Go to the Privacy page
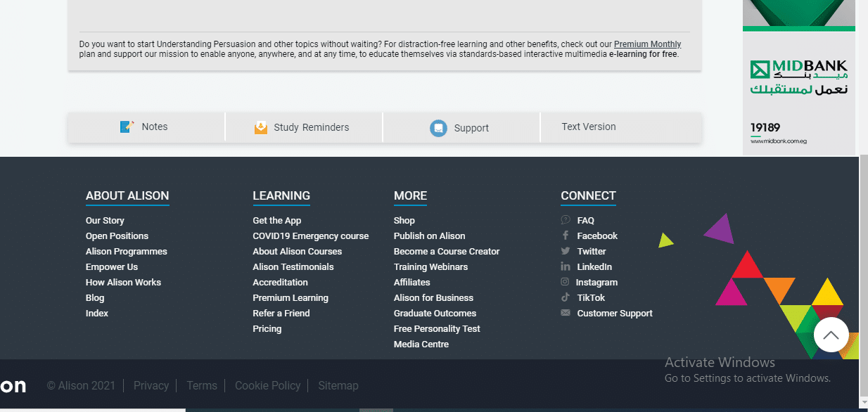The image size is (868, 412). point(151,385)
